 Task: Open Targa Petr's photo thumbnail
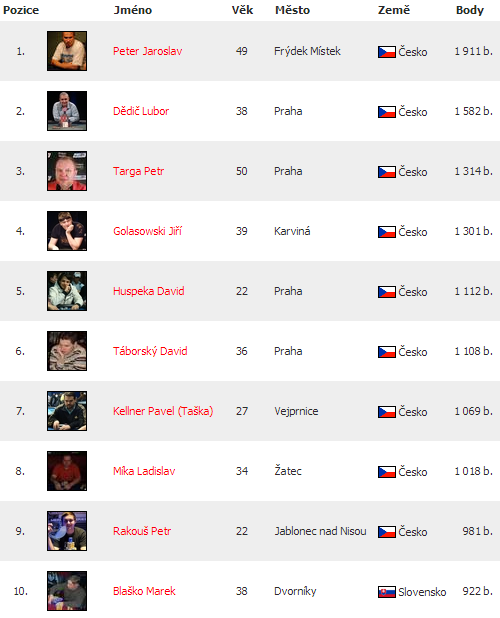click(x=67, y=171)
